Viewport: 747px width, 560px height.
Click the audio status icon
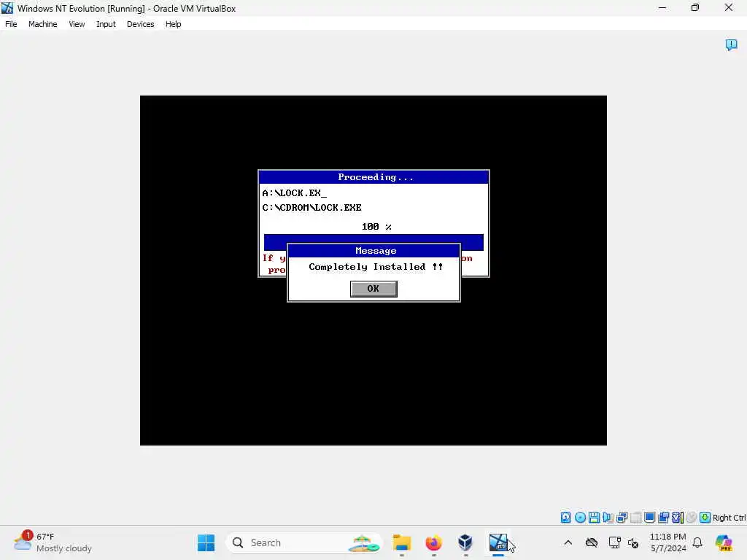608,517
